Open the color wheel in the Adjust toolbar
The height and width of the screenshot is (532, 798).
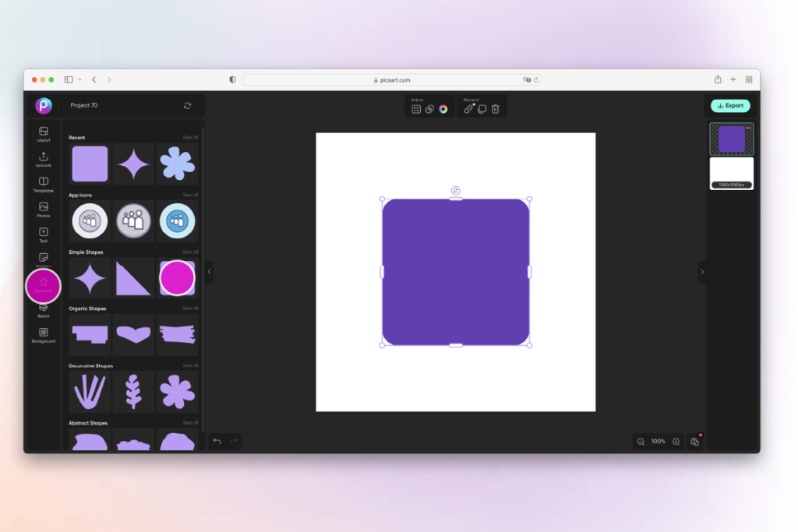[x=443, y=109]
